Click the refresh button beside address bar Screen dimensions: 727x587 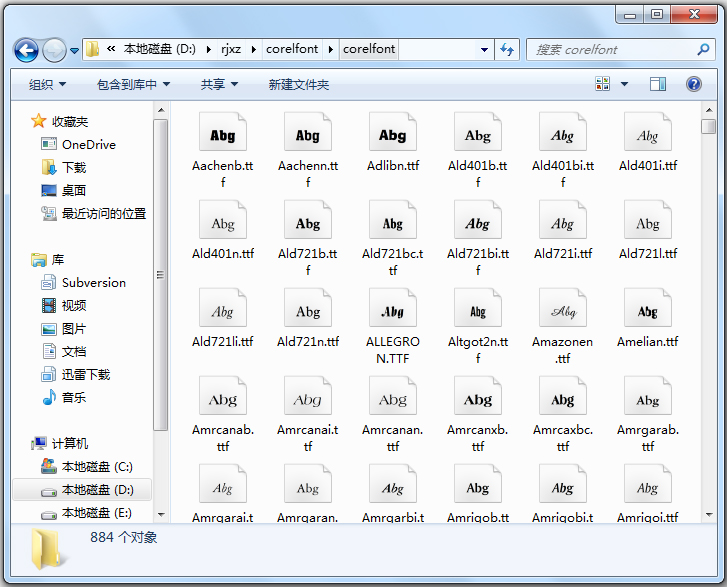(506, 49)
